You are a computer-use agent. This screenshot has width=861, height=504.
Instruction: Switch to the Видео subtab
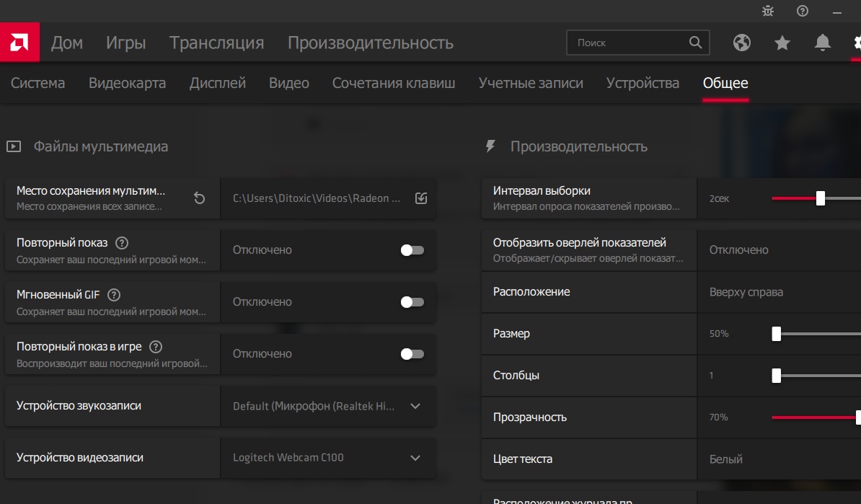point(289,83)
